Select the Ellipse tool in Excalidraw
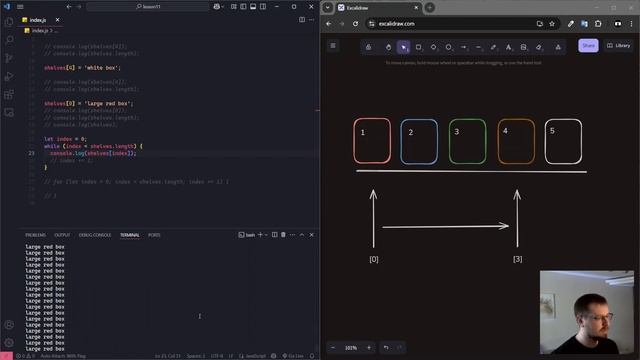This screenshot has height=360, width=640. pos(449,47)
